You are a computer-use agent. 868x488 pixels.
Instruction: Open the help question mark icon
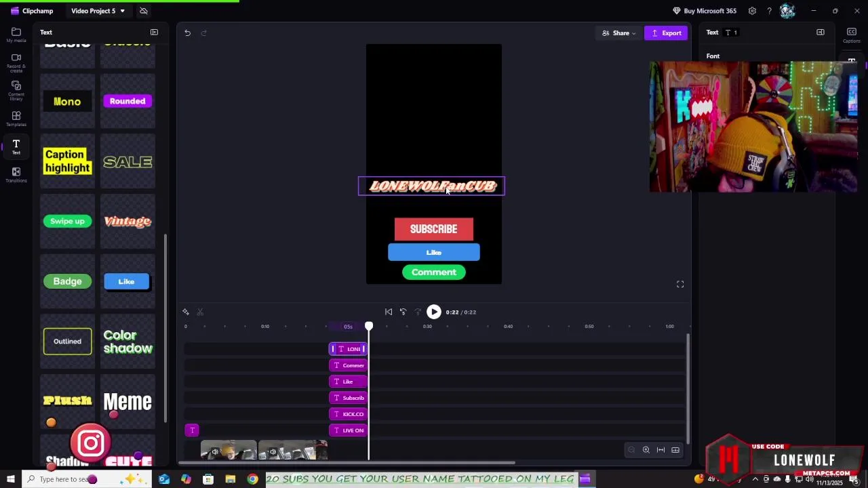tap(769, 11)
